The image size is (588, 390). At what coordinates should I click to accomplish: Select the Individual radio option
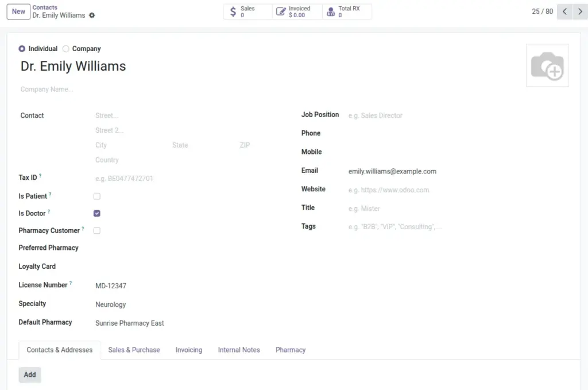22,49
